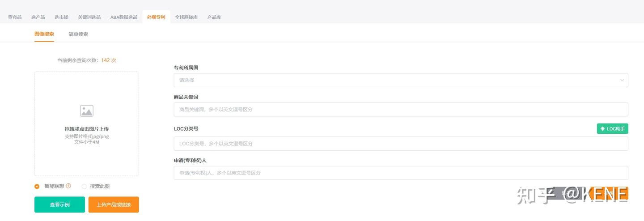Select the 搜索此图 radio option
Screen dimensions: 644x221
click(84, 186)
